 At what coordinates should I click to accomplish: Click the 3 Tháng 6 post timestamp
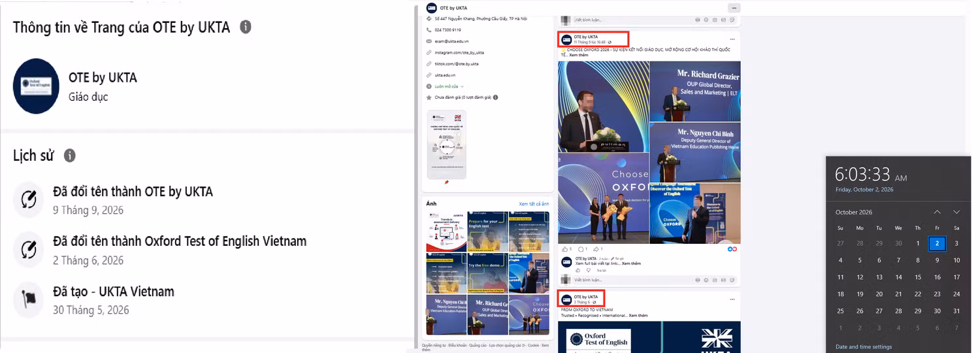click(x=581, y=302)
